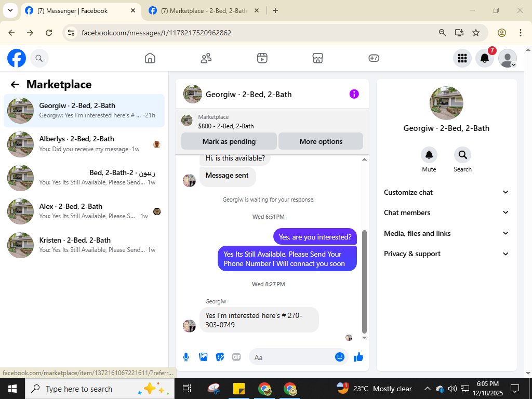Open a new browser tab
The width and height of the screenshot is (532, 399).
[x=275, y=11]
